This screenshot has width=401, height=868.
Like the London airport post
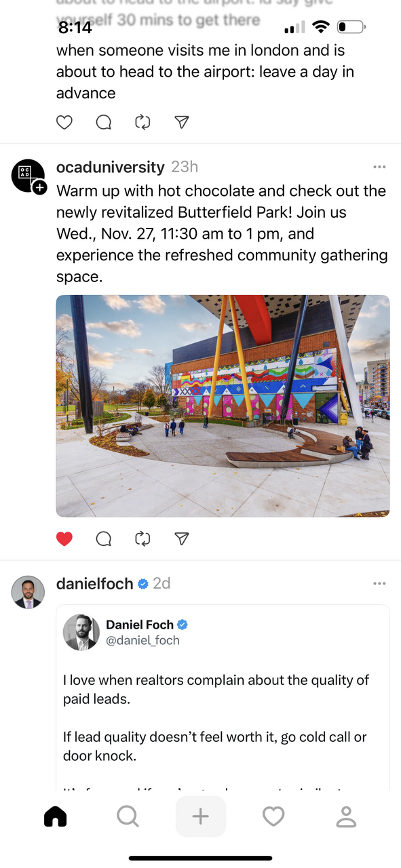(x=64, y=122)
